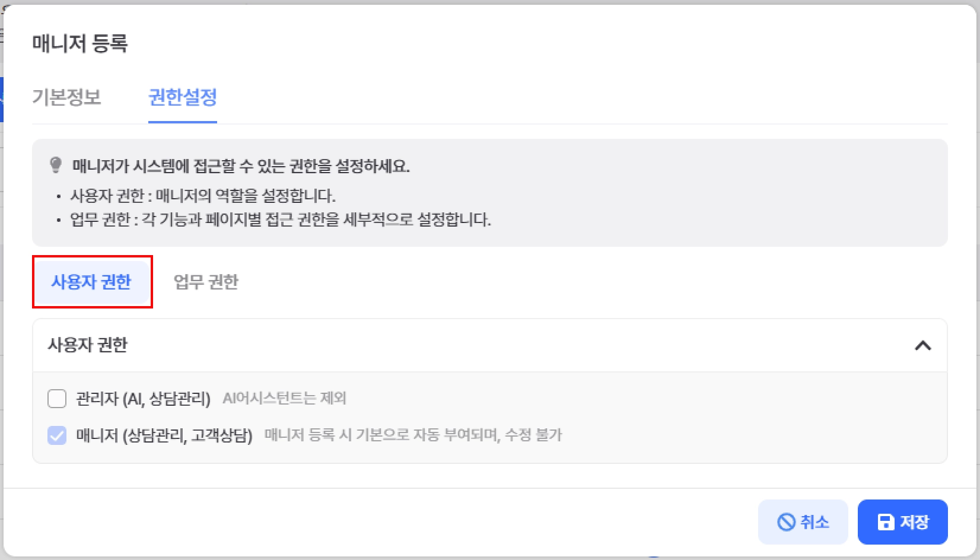The height and width of the screenshot is (560, 980).
Task: Click the 사용자 권한 accordion header title
Action: click(x=88, y=345)
